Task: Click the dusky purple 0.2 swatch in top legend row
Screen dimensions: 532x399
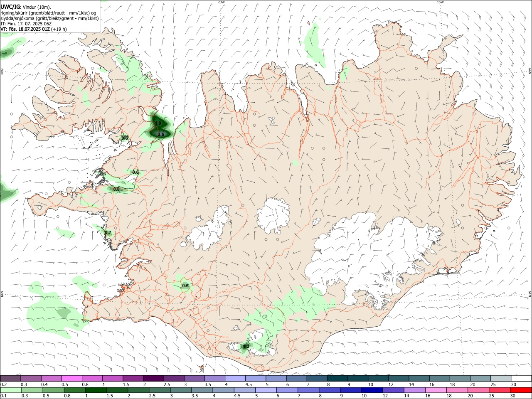Action: point(10,378)
